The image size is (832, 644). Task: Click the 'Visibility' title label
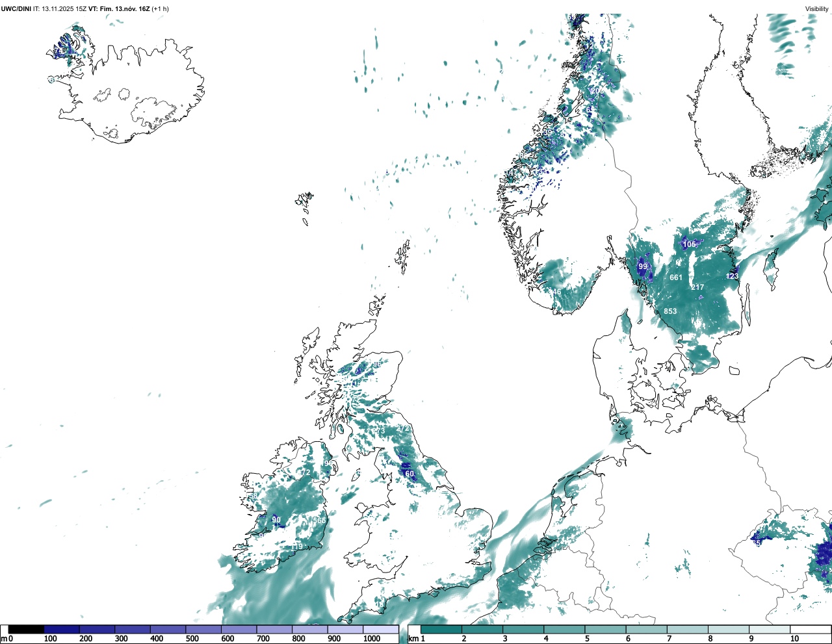click(816, 8)
